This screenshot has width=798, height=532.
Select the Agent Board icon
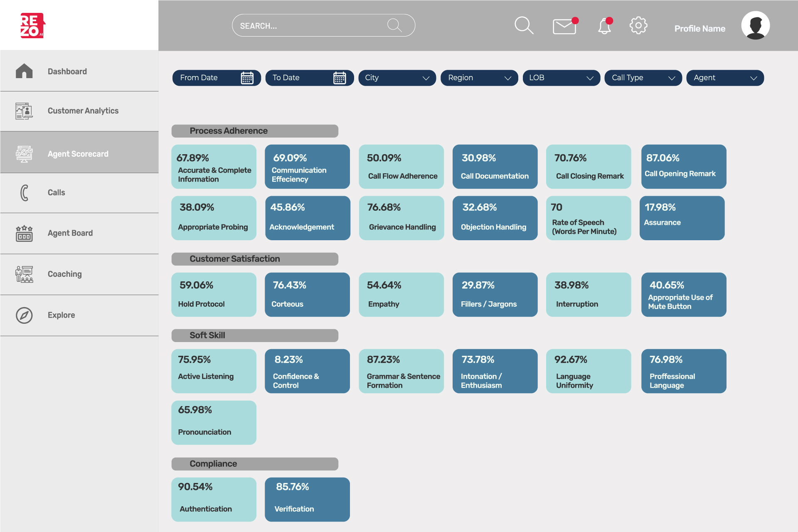24,233
